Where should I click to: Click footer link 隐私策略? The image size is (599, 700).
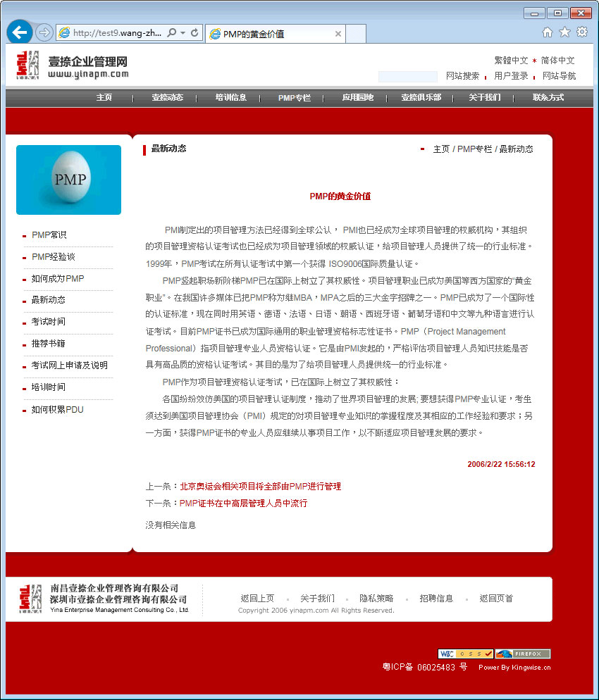(376, 599)
